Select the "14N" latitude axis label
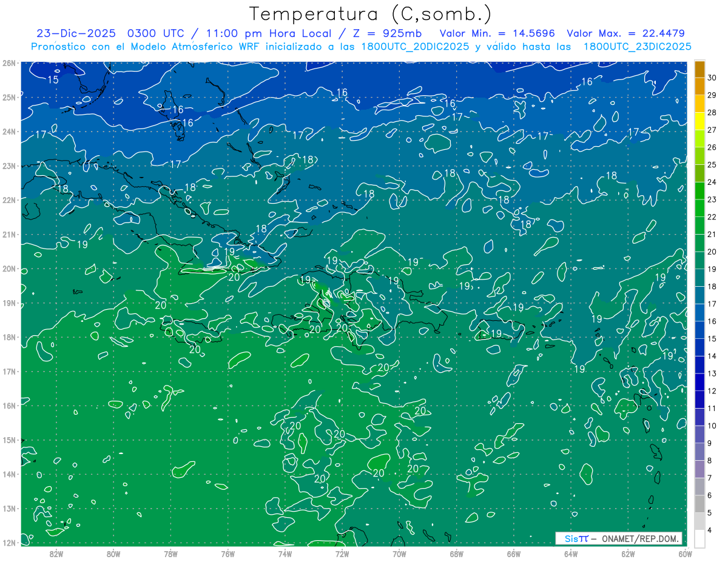 click(8, 474)
